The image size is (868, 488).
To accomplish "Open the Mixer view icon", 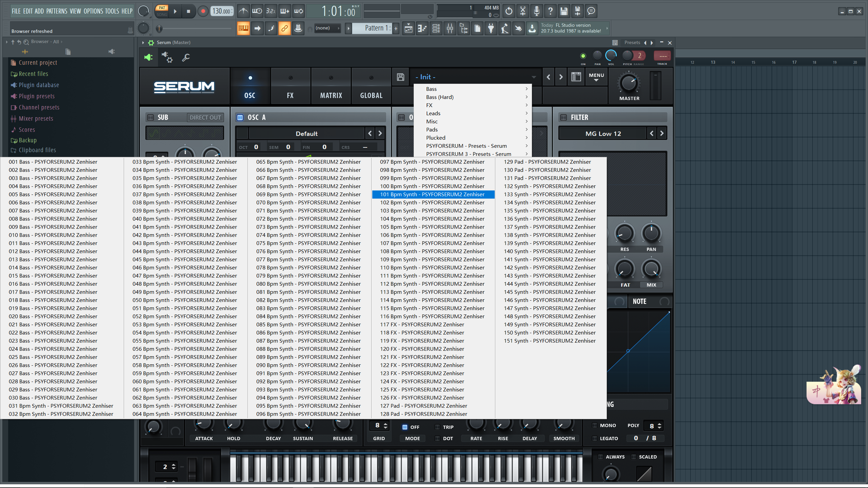I will pos(450,28).
